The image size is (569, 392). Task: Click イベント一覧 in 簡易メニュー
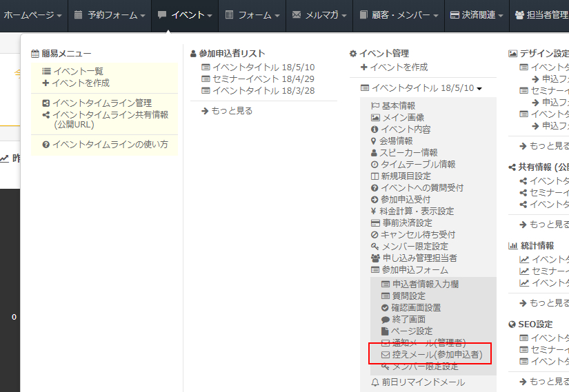tap(78, 71)
